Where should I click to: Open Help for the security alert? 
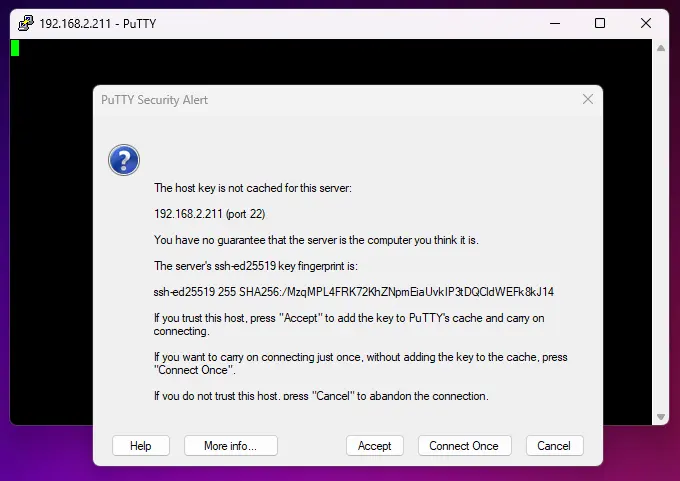tap(141, 445)
